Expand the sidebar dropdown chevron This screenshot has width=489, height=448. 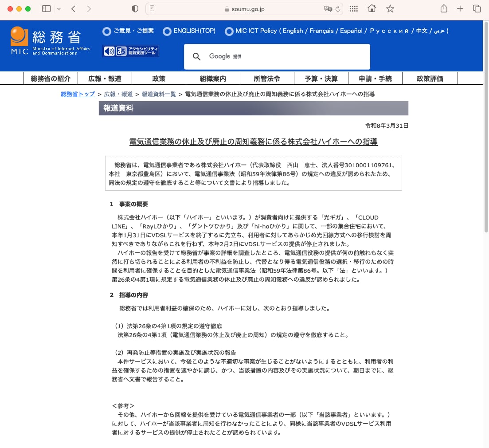click(x=59, y=9)
